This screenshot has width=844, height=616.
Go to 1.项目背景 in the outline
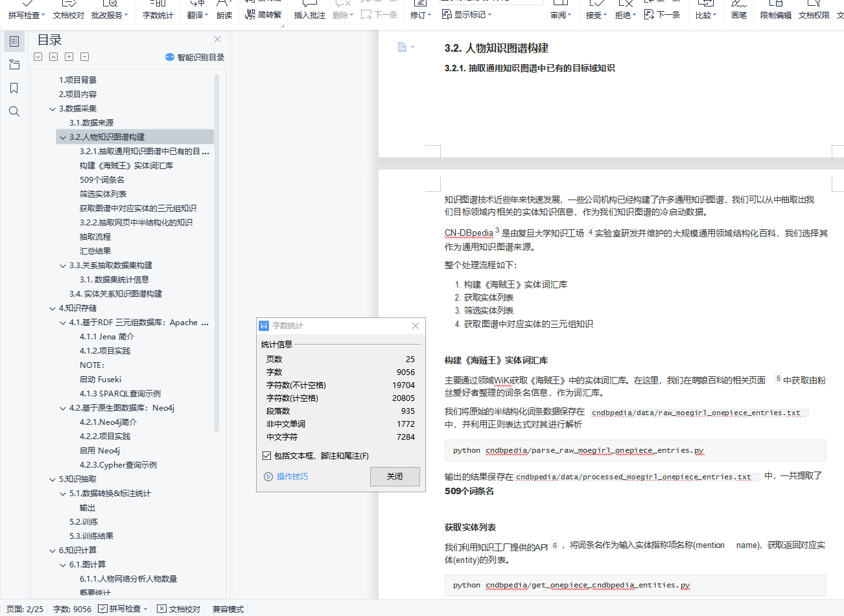point(78,80)
